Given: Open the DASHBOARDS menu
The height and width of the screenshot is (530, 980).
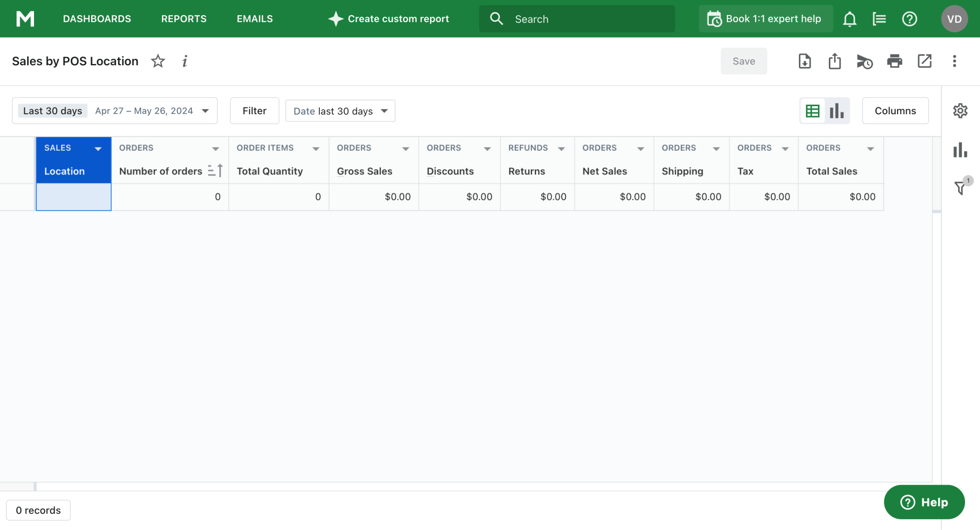Looking at the screenshot, I should (97, 19).
